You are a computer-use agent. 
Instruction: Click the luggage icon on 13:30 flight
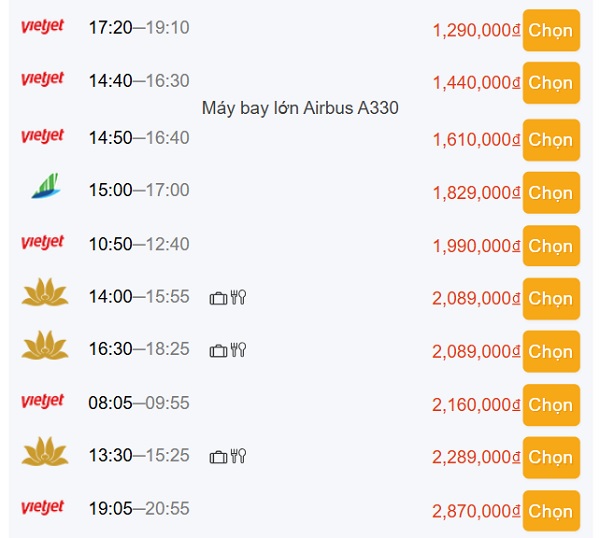tap(218, 457)
